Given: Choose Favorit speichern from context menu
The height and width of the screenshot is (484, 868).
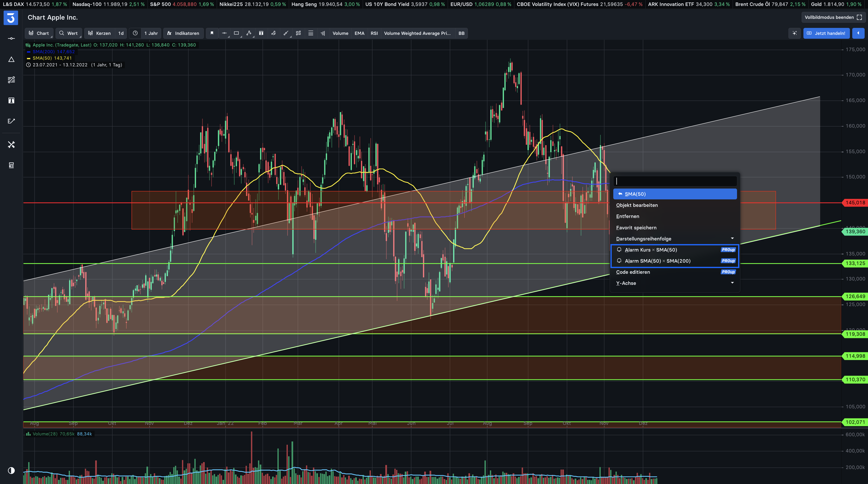Looking at the screenshot, I should click(675, 227).
